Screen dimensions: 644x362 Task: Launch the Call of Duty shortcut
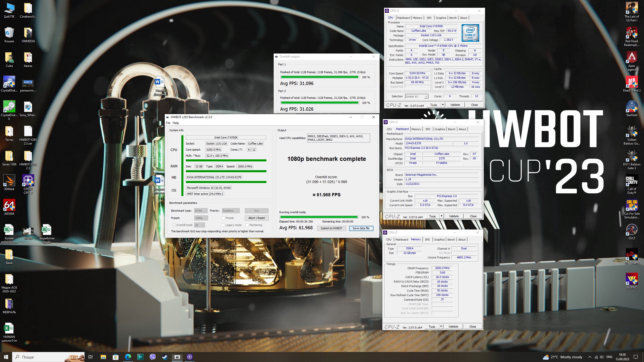tap(632, 184)
